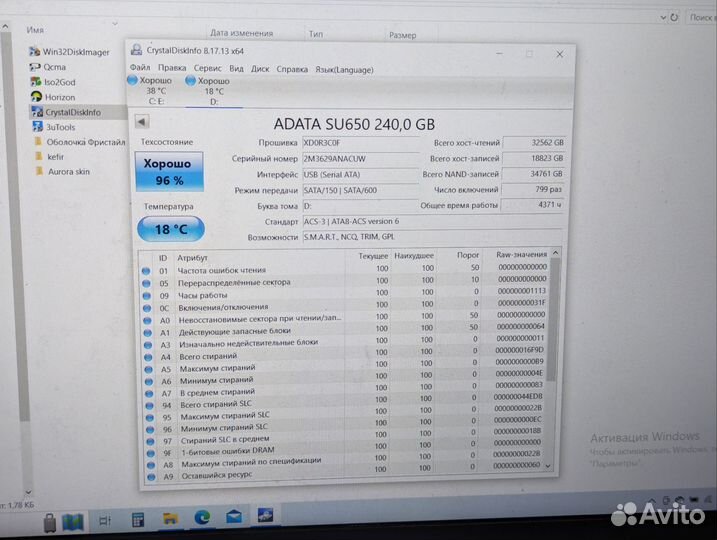Viewport: 717px width, 540px height.
Task: Open the Язык(Language) menu
Action: [344, 70]
